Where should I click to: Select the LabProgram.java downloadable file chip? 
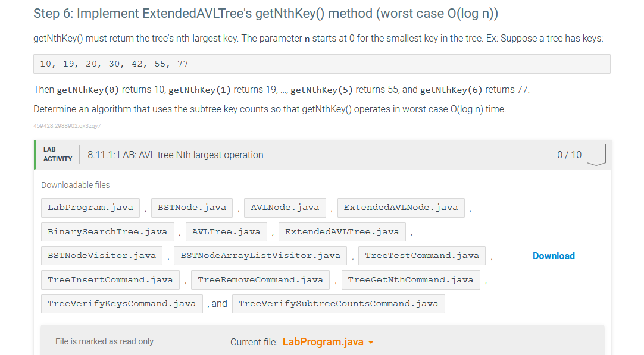90,208
